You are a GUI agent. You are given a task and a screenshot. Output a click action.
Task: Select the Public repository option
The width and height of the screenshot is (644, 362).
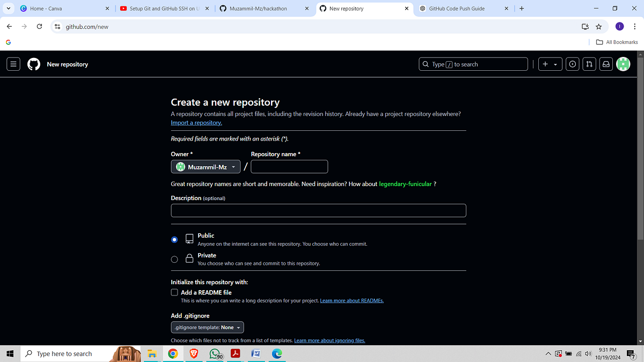click(x=174, y=239)
